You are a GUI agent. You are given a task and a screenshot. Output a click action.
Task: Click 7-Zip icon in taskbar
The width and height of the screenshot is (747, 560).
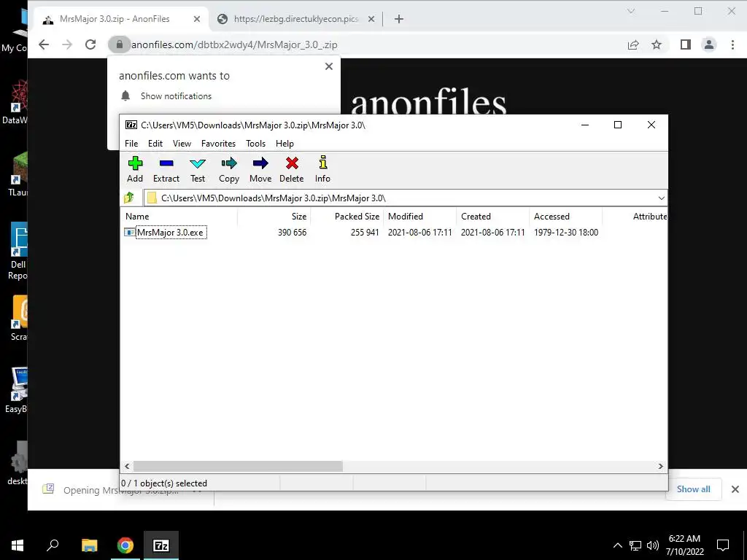pos(161,545)
